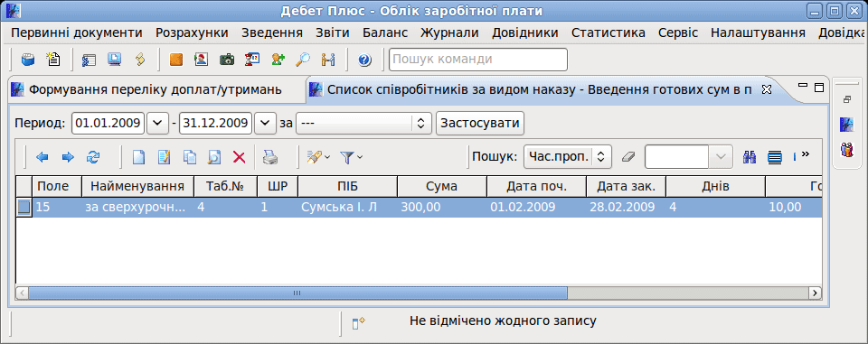Find with the binoculars icon
The height and width of the screenshot is (344, 868).
point(749,158)
